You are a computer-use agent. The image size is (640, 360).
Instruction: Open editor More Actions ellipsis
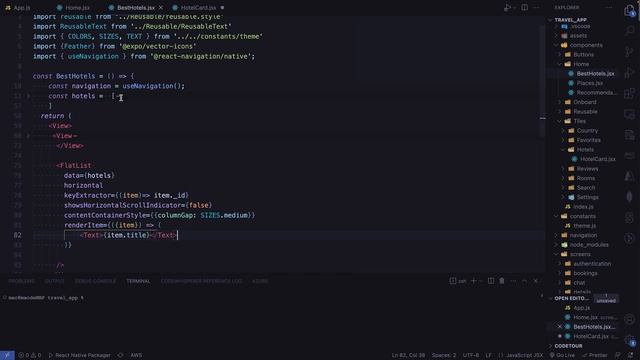536,7
